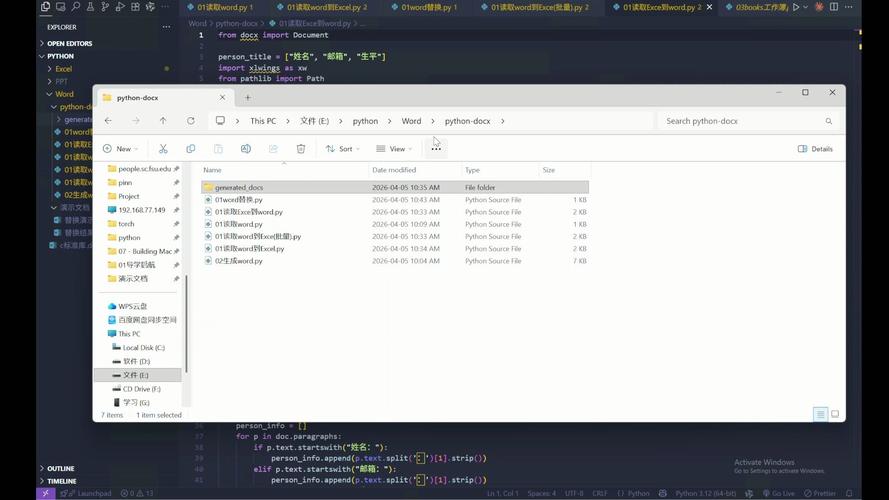Expand OPEN EDITORS section in VS Code

coord(69,43)
